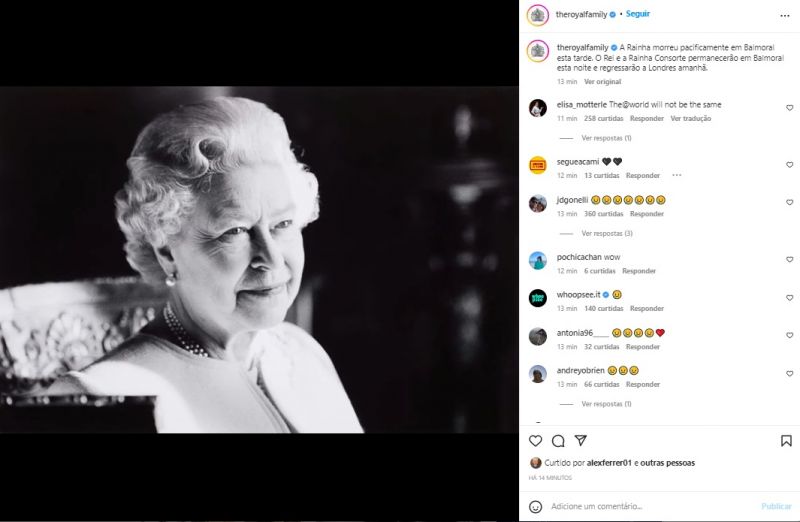Image resolution: width=800 pixels, height=522 pixels.
Task: Toggle like on the whoopsee.it comment
Action: tap(789, 297)
